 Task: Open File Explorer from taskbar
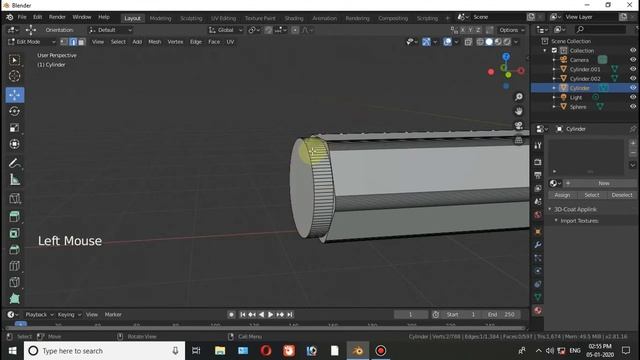pyautogui.click(x=220, y=351)
